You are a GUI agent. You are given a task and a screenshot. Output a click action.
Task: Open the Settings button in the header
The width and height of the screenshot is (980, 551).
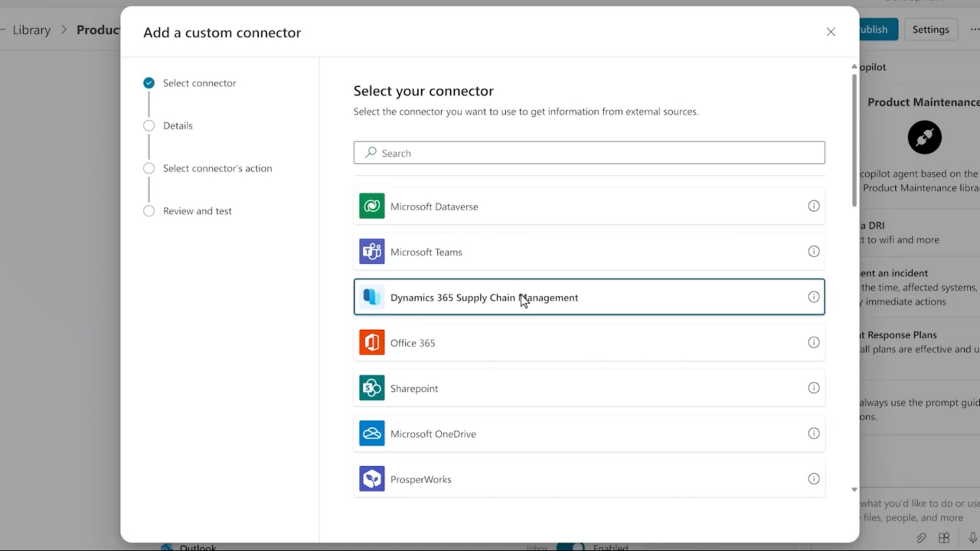pos(930,30)
